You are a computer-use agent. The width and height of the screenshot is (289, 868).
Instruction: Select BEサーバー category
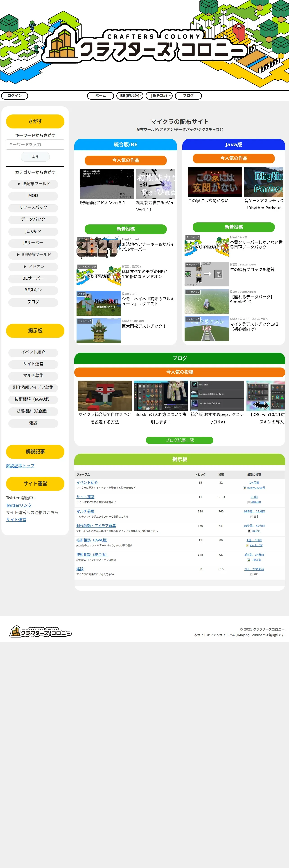click(x=33, y=278)
